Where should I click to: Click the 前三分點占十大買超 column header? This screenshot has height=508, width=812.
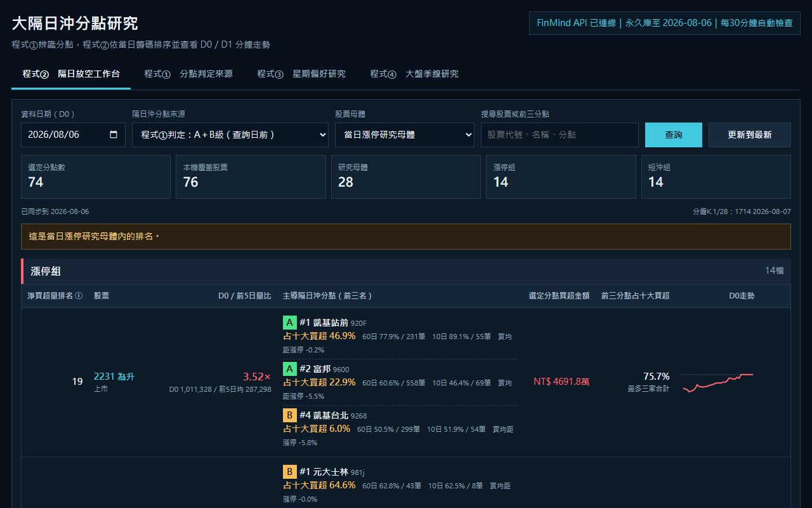(x=636, y=296)
